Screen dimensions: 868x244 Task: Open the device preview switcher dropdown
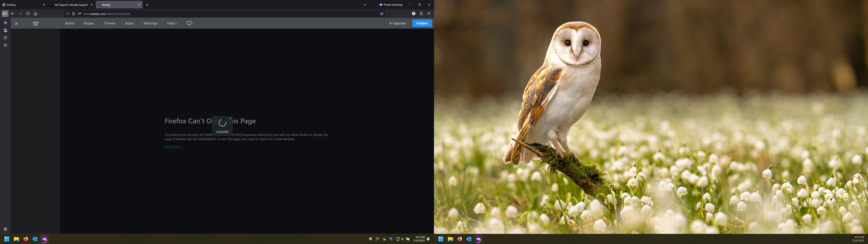tap(190, 23)
